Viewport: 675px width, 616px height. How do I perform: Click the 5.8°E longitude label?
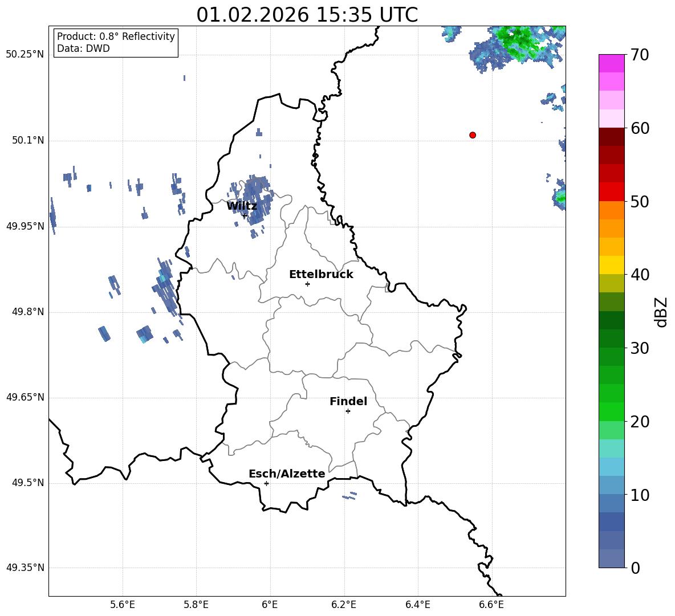pos(196,605)
